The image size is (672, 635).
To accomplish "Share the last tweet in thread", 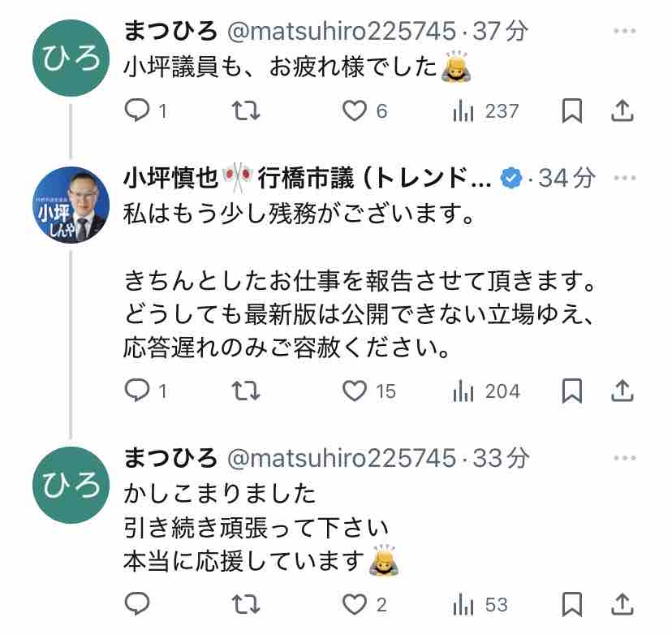I will pos(622,604).
